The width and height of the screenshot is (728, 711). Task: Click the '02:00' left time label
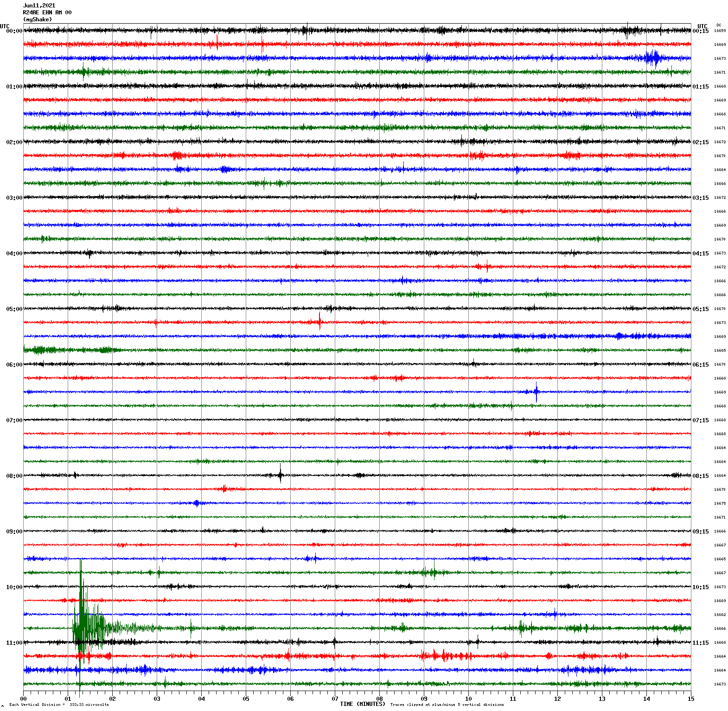coord(14,142)
